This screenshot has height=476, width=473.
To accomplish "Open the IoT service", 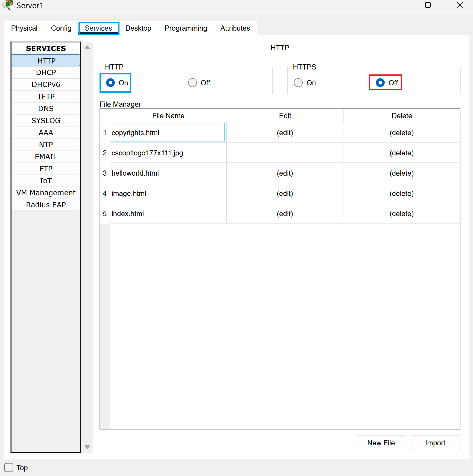I will [x=46, y=181].
